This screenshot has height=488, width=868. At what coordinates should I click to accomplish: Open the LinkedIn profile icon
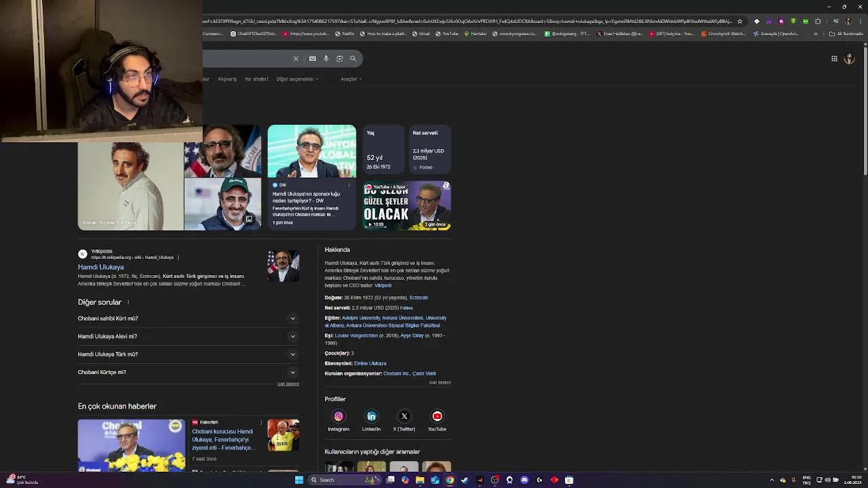371,416
